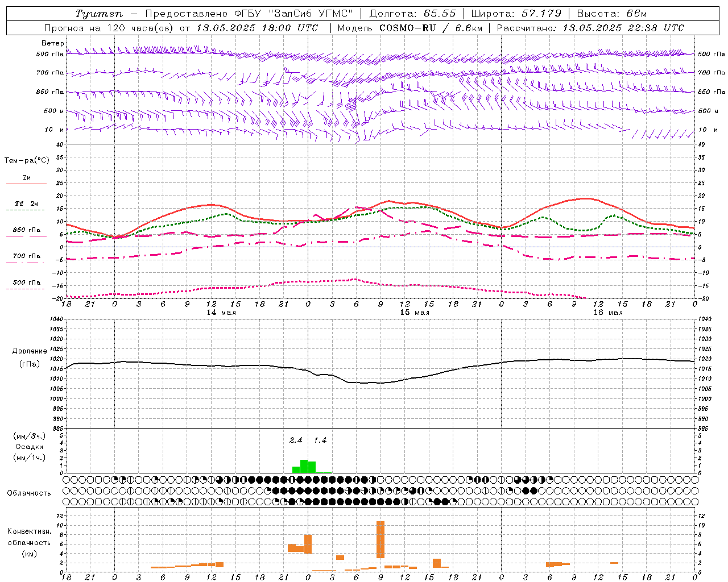Click the 1.4 precipitation amount value
The image size is (728, 582).
[x=320, y=440]
